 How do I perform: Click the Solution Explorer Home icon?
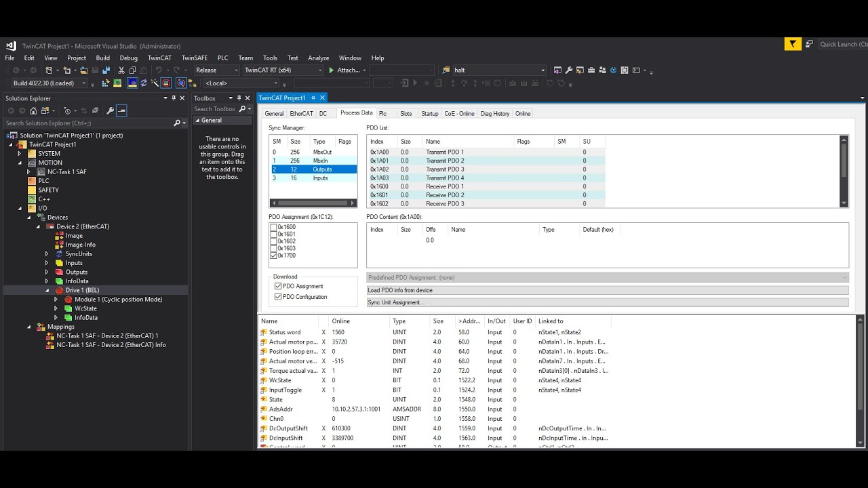tap(33, 110)
